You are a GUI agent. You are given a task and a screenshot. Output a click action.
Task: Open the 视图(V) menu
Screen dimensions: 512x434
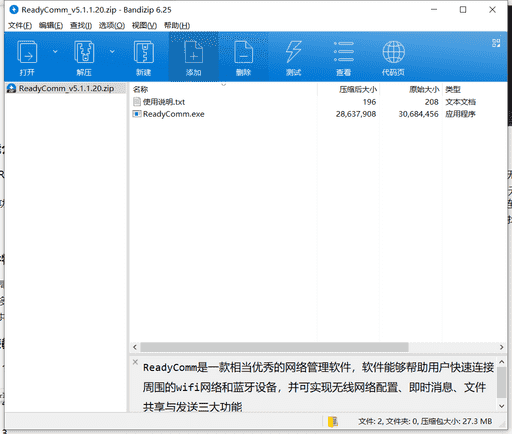click(144, 25)
